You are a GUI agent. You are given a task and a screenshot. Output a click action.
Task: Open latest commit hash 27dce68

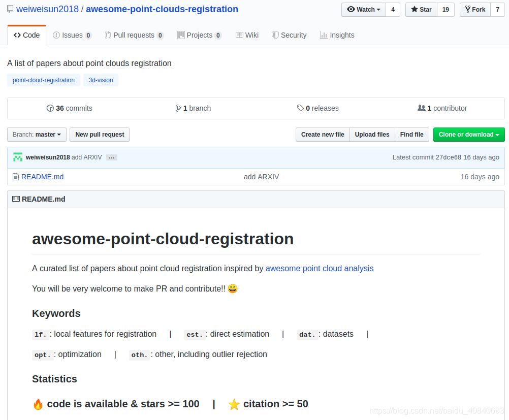pyautogui.click(x=449, y=157)
